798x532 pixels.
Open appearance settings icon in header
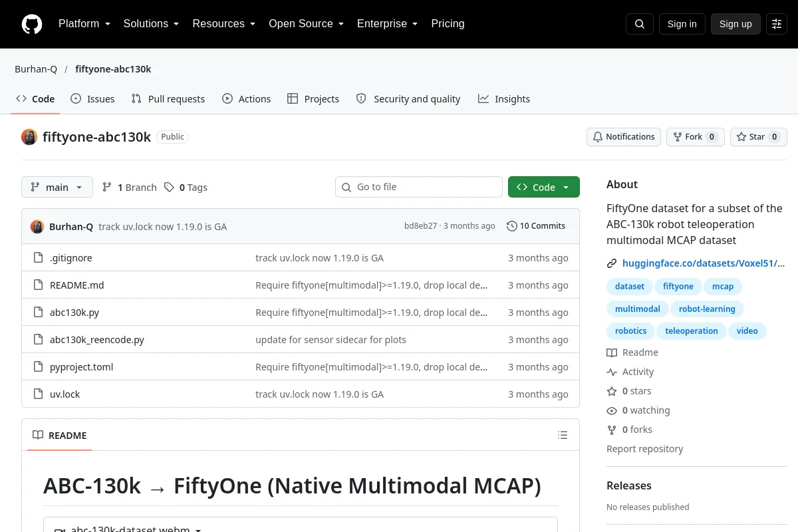pyautogui.click(x=777, y=24)
